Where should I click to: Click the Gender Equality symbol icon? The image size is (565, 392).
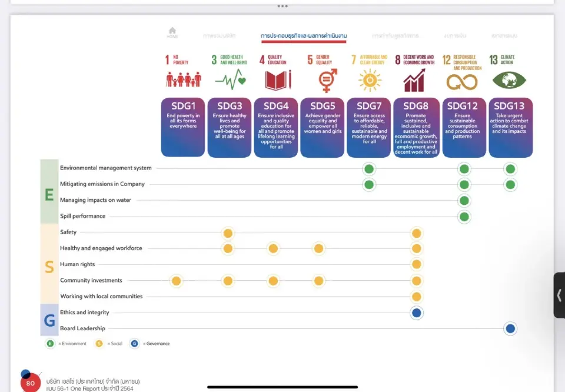(328, 81)
